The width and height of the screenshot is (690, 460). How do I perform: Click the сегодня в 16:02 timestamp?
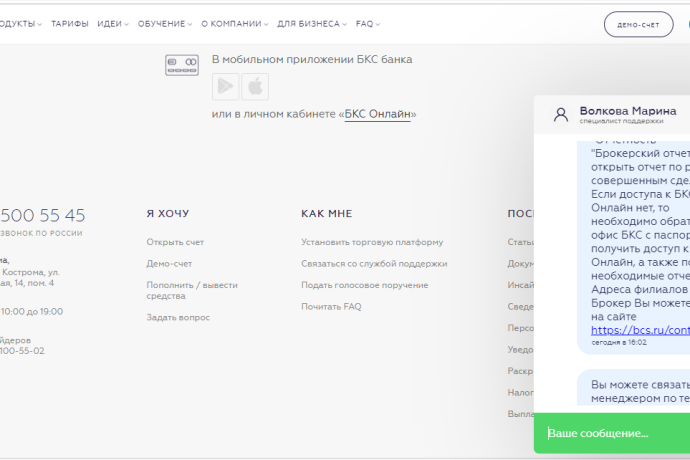[x=619, y=342]
